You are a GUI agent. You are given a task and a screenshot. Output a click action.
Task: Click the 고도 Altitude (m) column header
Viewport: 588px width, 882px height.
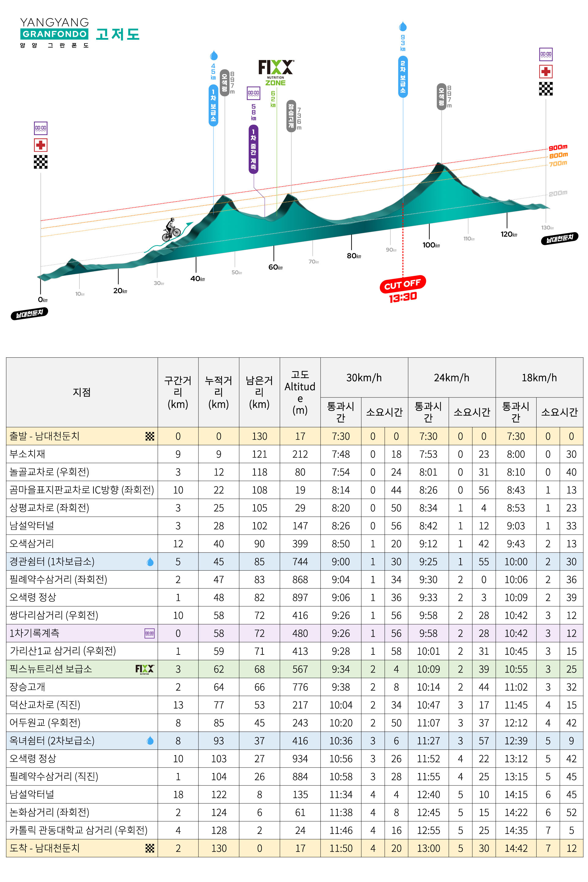(x=300, y=392)
